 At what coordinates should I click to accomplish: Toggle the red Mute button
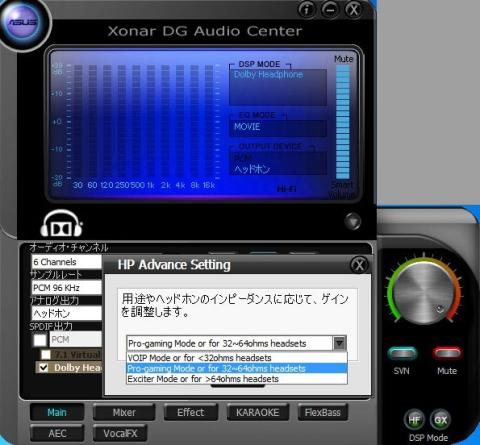coord(447,353)
